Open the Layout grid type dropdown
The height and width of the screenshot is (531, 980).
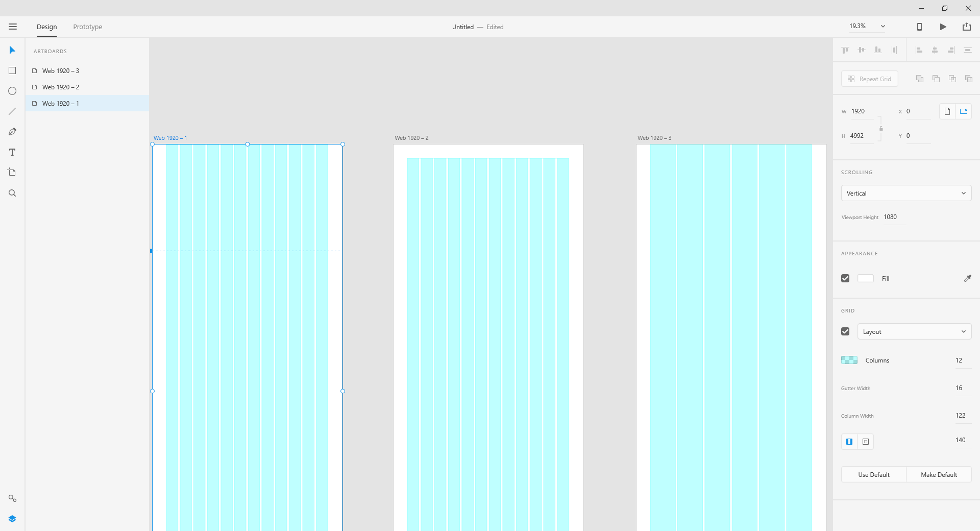click(914, 331)
